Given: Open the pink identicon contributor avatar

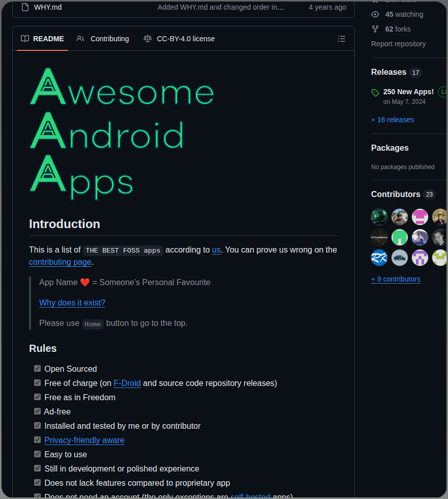Looking at the screenshot, I should click(x=420, y=217).
